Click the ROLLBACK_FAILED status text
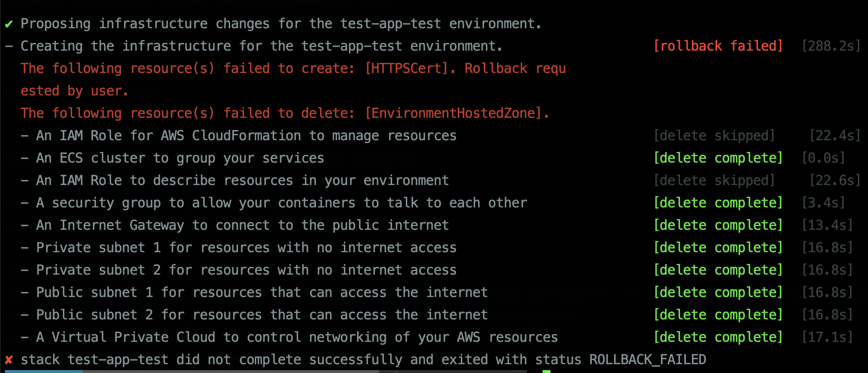 pyautogui.click(x=648, y=360)
